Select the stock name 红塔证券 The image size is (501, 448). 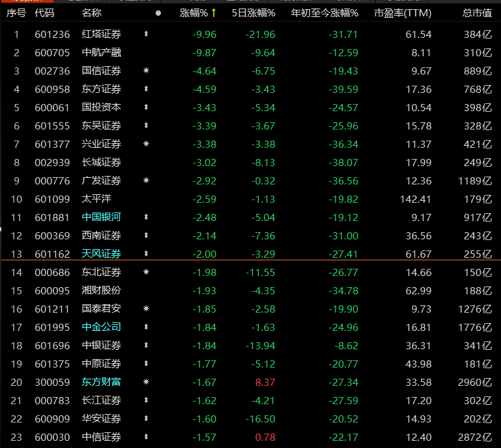pyautogui.click(x=101, y=34)
